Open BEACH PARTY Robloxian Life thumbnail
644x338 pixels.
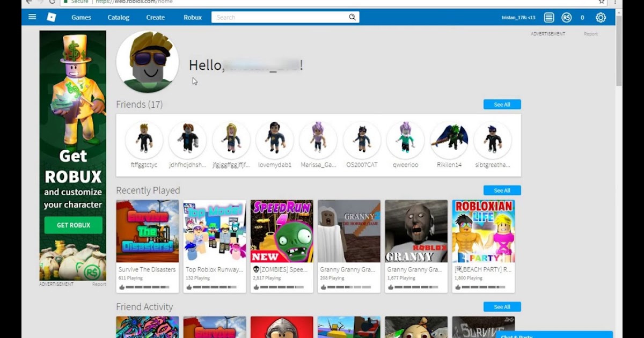(484, 231)
